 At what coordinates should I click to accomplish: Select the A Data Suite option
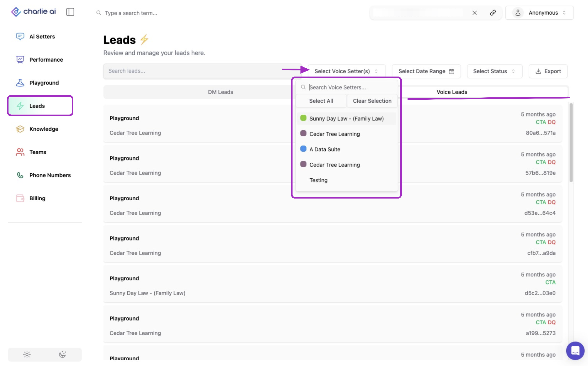(347, 149)
